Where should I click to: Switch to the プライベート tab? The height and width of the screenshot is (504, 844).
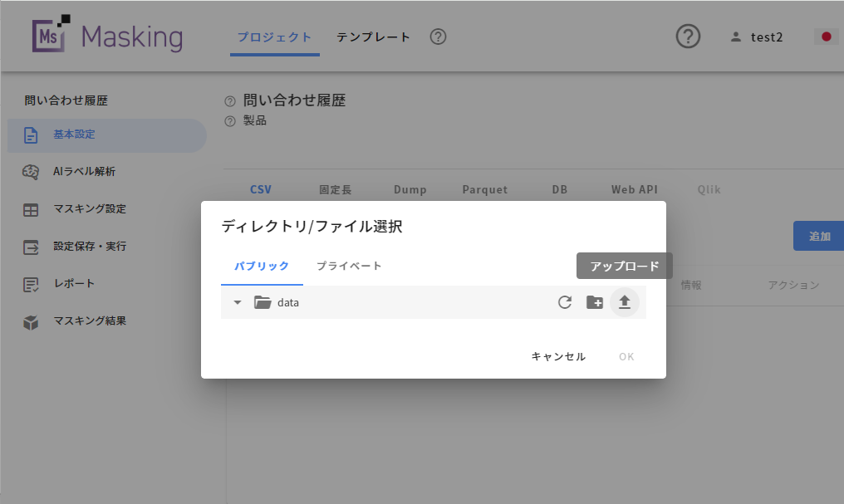point(349,266)
